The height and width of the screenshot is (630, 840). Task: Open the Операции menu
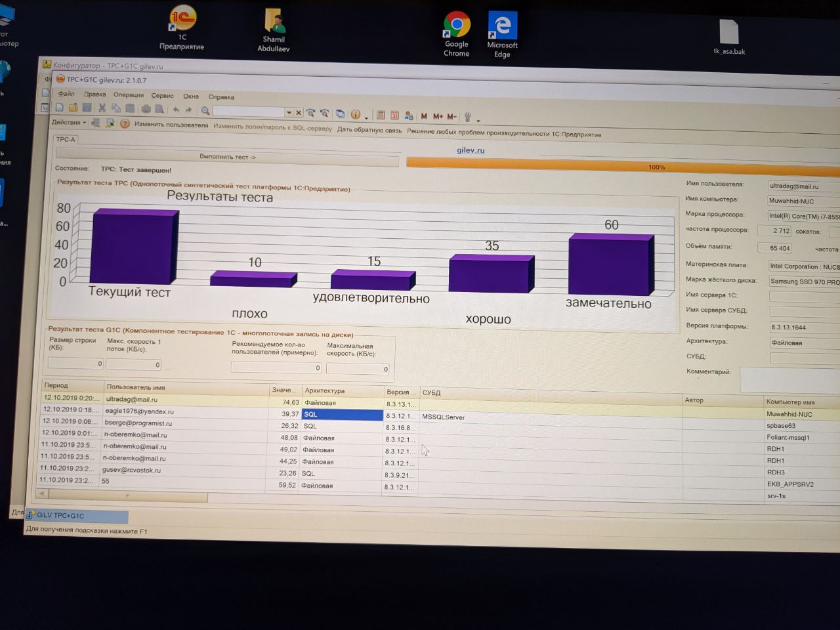tap(129, 95)
